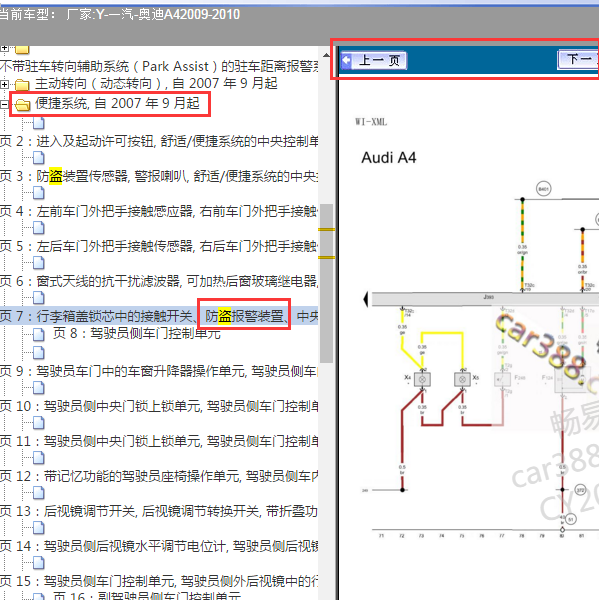599x600 pixels.
Task: Click document icon above 页 5 row
Action: coord(39,228)
